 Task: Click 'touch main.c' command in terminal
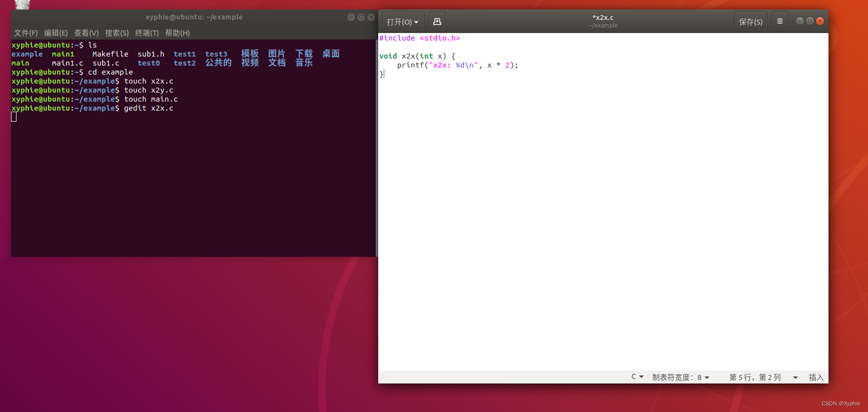point(151,99)
